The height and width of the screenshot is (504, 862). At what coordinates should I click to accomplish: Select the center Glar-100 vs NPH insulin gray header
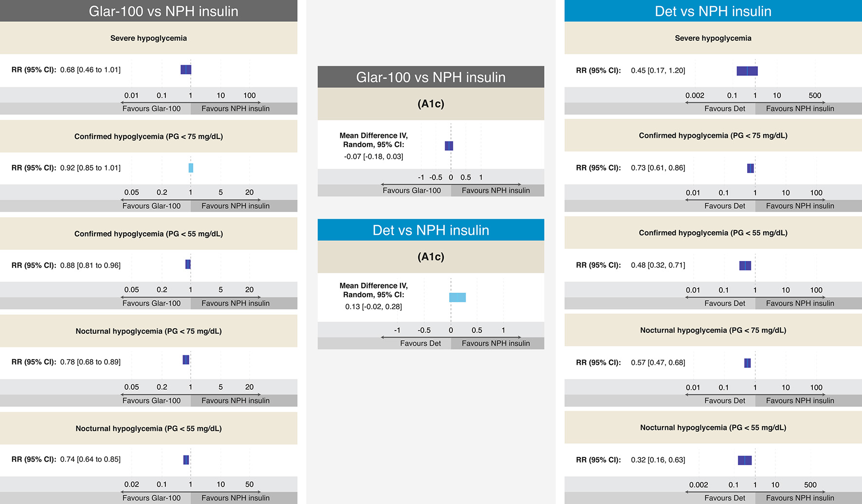tap(431, 77)
